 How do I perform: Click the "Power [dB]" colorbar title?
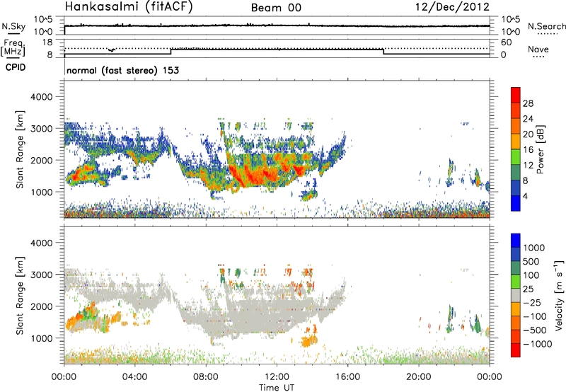coord(540,149)
